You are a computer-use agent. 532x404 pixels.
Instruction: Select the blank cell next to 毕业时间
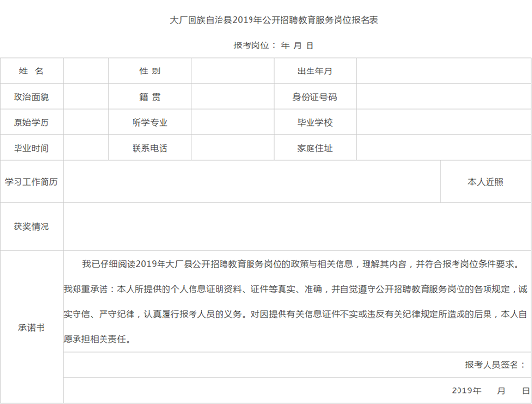[86, 148]
